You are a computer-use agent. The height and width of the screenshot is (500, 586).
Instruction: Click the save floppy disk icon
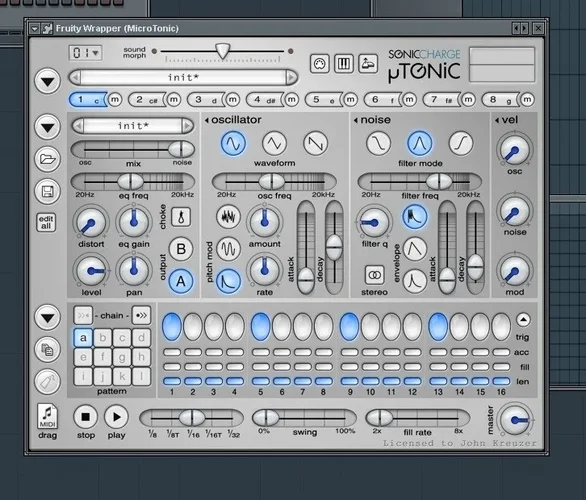(x=47, y=192)
